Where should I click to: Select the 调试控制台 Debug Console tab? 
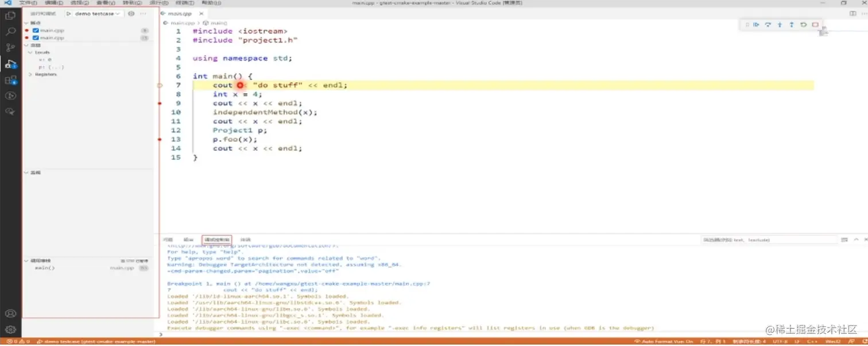(x=217, y=240)
